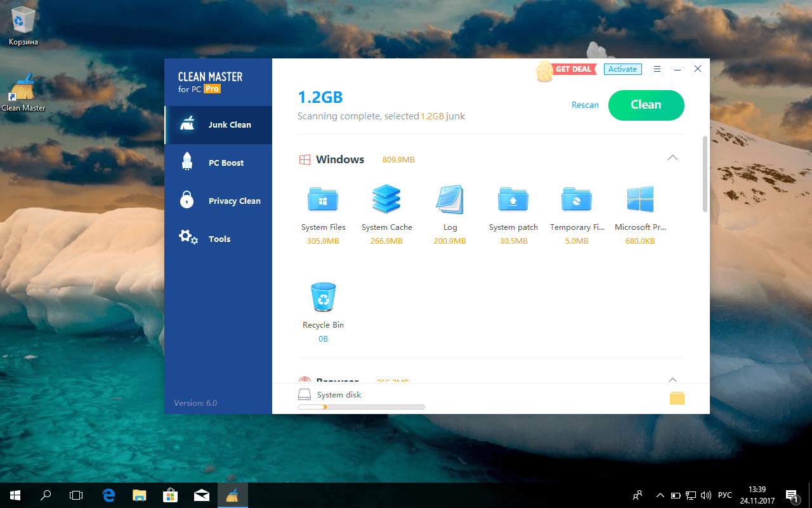
Task: Click the 809.9MB Windows size text
Action: click(398, 160)
